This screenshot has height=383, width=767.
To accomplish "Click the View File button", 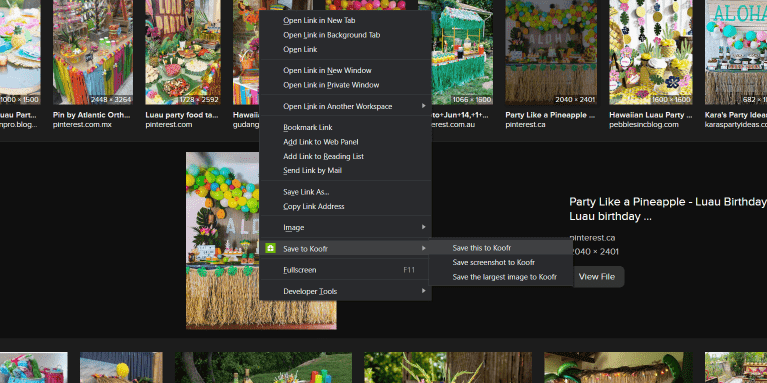I will 597,277.
